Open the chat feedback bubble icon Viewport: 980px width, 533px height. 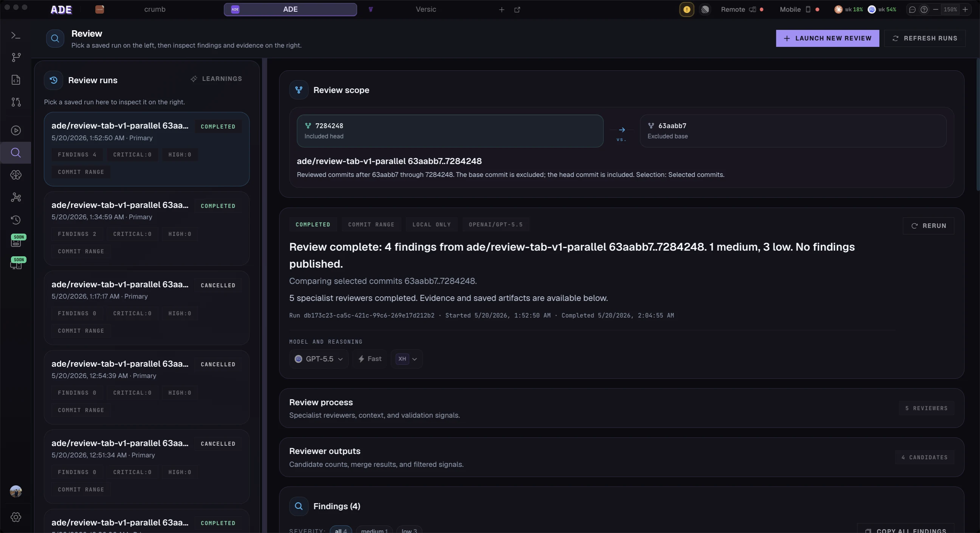point(912,9)
